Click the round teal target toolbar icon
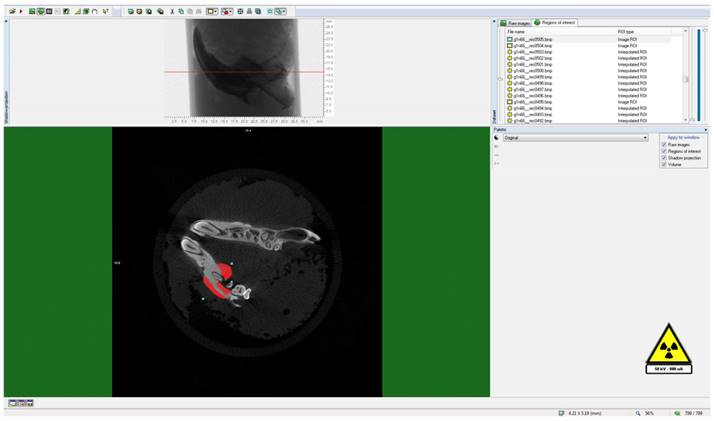Image resolution: width=714 pixels, height=421 pixels. click(240, 11)
